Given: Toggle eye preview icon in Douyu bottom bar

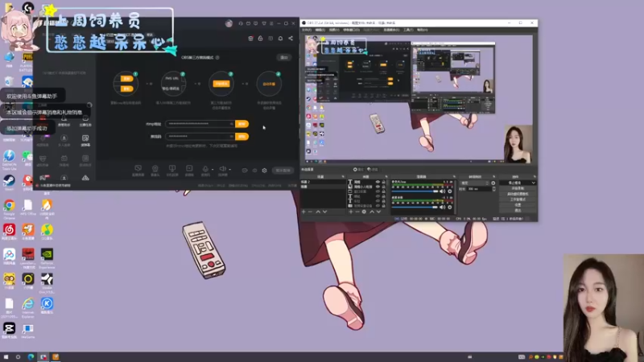Looking at the screenshot, I should coord(254,171).
